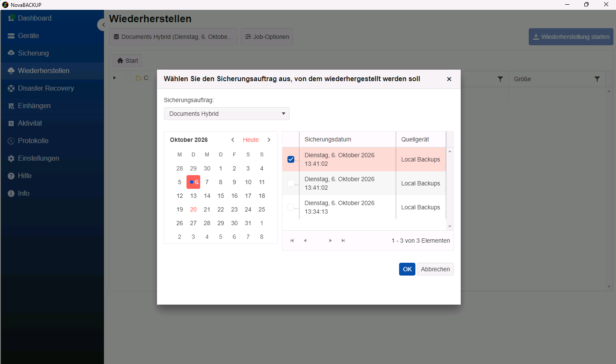Click the Dashboard sidebar icon
Screen dimensions: 616x364
(12, 18)
